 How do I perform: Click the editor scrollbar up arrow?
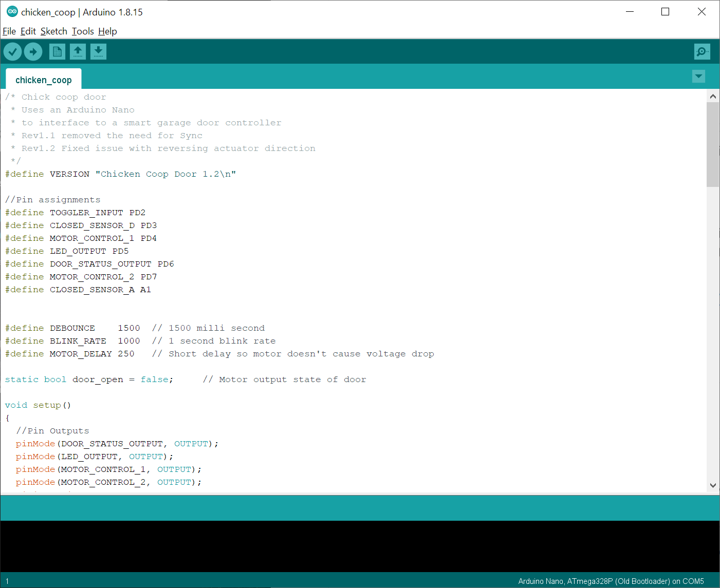[x=713, y=96]
